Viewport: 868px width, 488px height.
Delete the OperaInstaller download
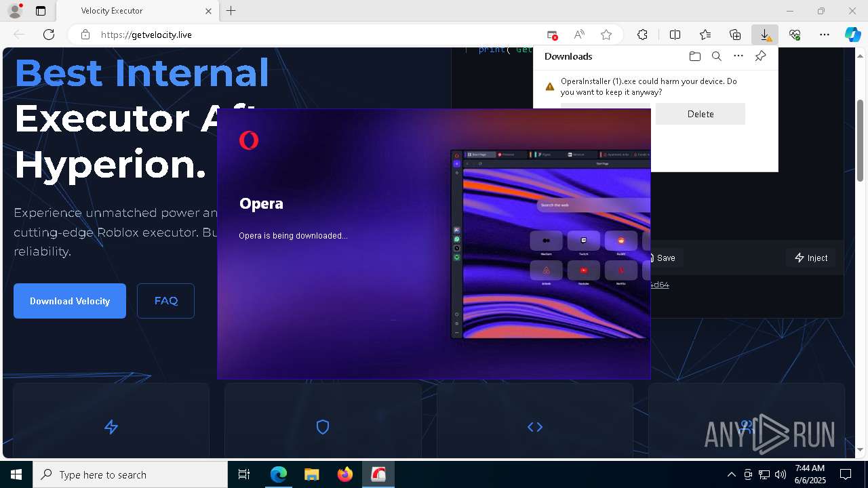click(701, 114)
